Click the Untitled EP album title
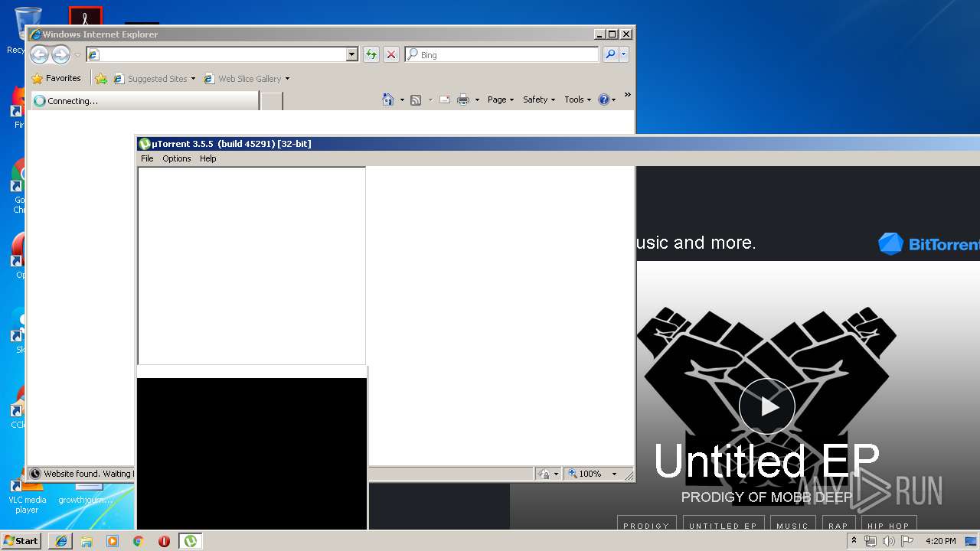This screenshot has width=980, height=551. coord(766,461)
